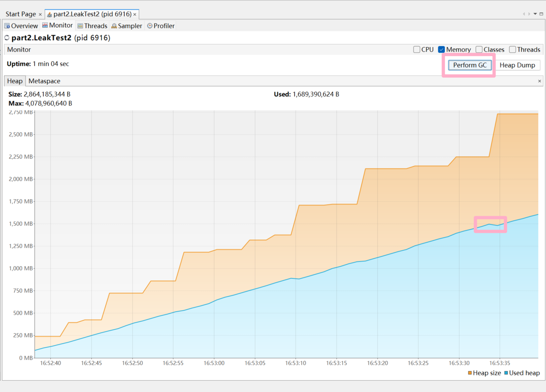
Task: Open the document list dropdown arrow
Action: pos(535,14)
